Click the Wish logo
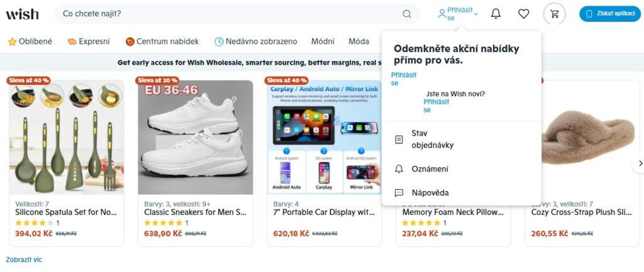The height and width of the screenshot is (272, 644). point(22,14)
